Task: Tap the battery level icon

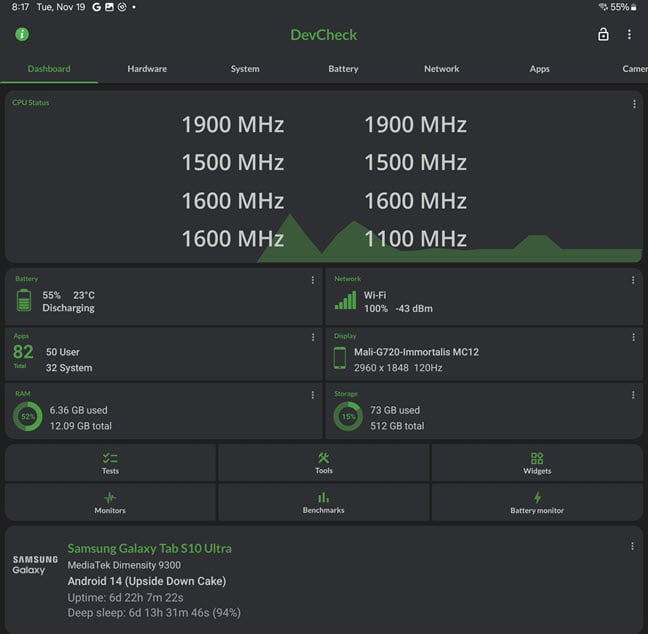Action: [x=24, y=300]
